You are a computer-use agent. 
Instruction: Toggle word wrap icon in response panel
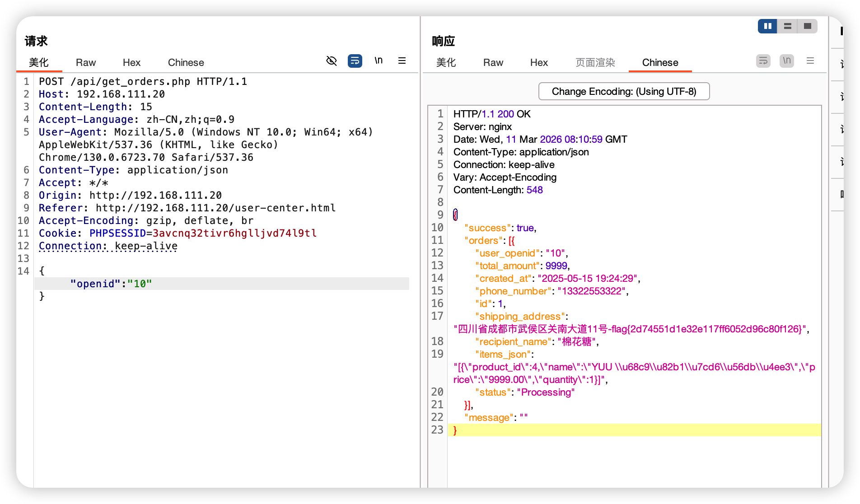pos(763,61)
